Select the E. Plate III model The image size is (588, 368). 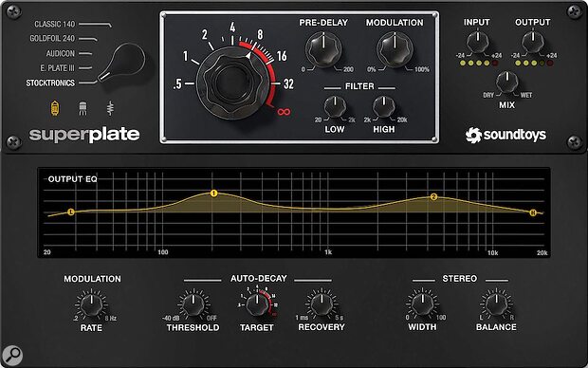(57, 68)
